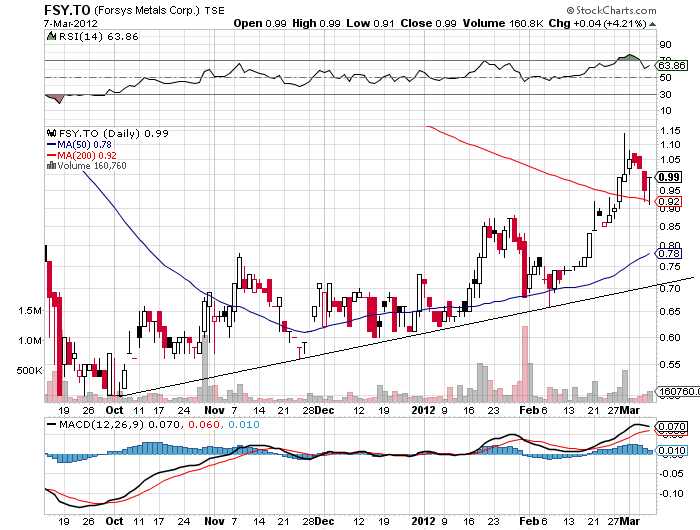Click the 160760 volume value tag

679,391
